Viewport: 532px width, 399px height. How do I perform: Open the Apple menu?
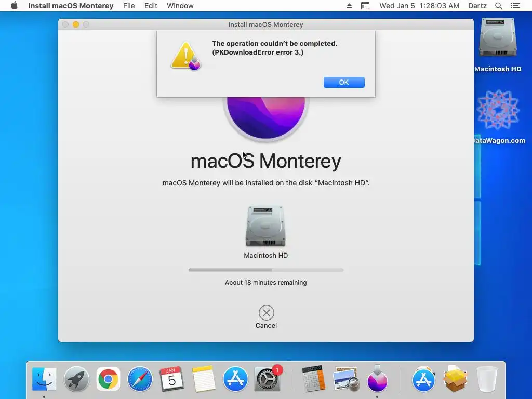click(x=14, y=6)
